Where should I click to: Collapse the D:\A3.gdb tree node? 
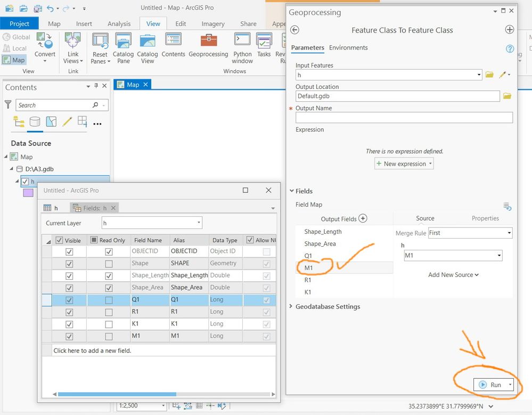(11, 169)
